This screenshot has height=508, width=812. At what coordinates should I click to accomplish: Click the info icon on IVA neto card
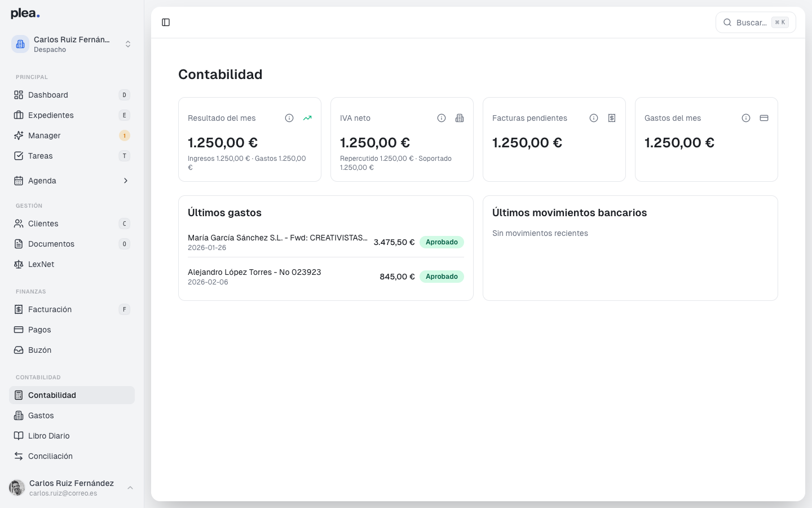coord(442,118)
